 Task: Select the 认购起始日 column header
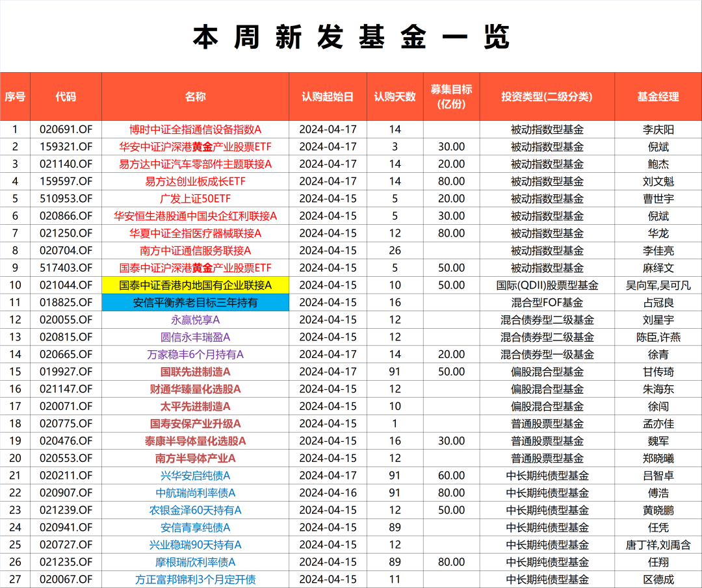328,97
